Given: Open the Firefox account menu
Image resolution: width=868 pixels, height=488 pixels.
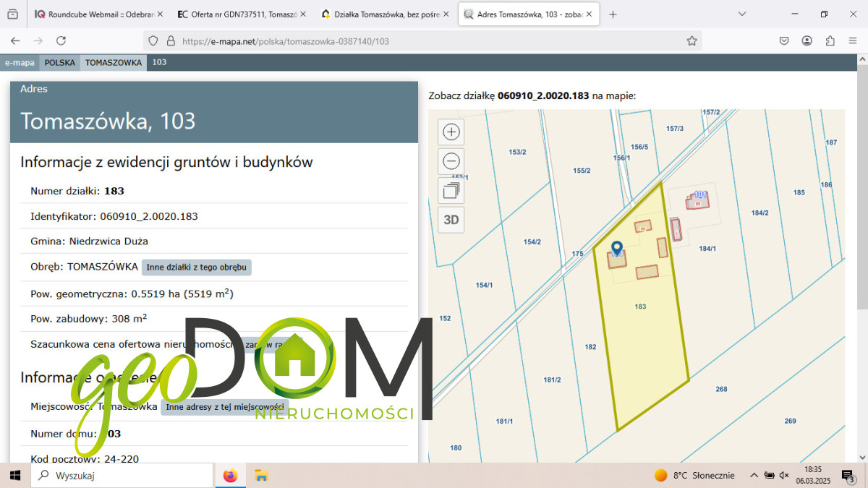Looking at the screenshot, I should 807,41.
